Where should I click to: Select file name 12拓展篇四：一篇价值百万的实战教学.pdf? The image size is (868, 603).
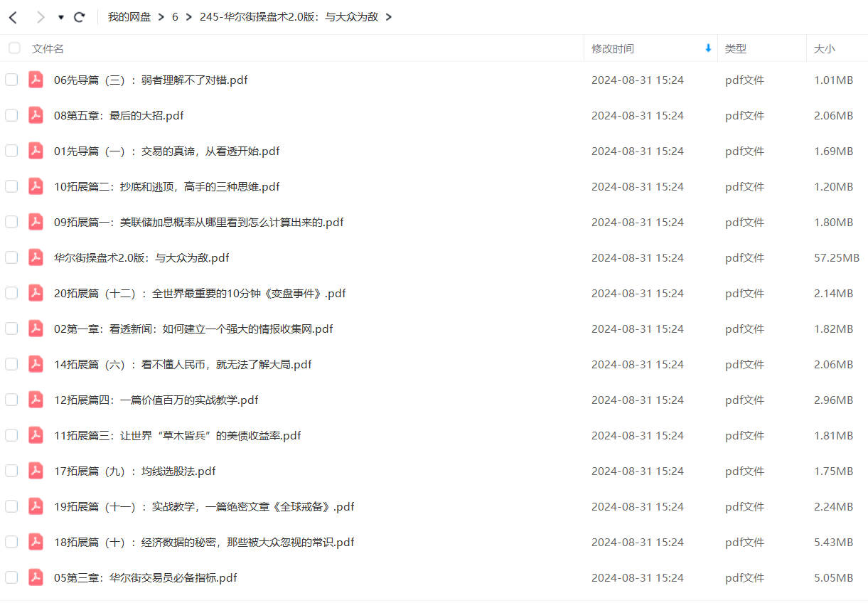tap(156, 400)
